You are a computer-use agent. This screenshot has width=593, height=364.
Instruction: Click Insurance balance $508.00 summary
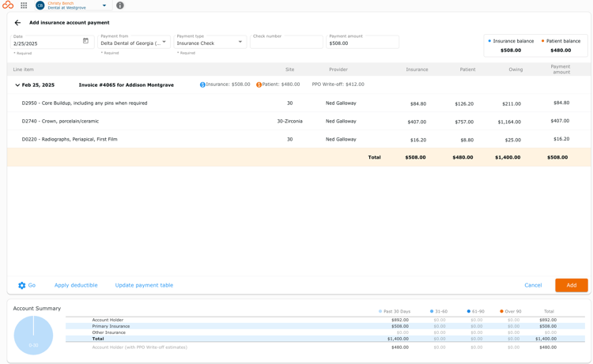click(511, 46)
